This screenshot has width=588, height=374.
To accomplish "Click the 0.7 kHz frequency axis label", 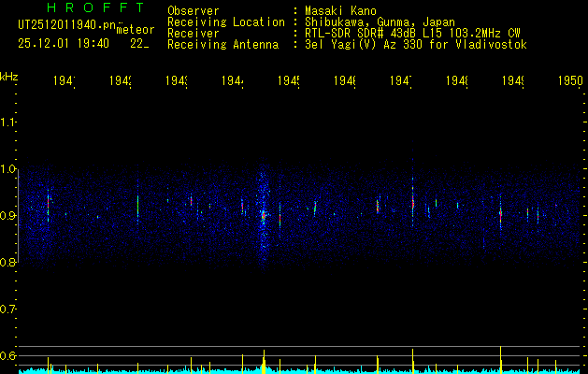I will click(x=8, y=309).
